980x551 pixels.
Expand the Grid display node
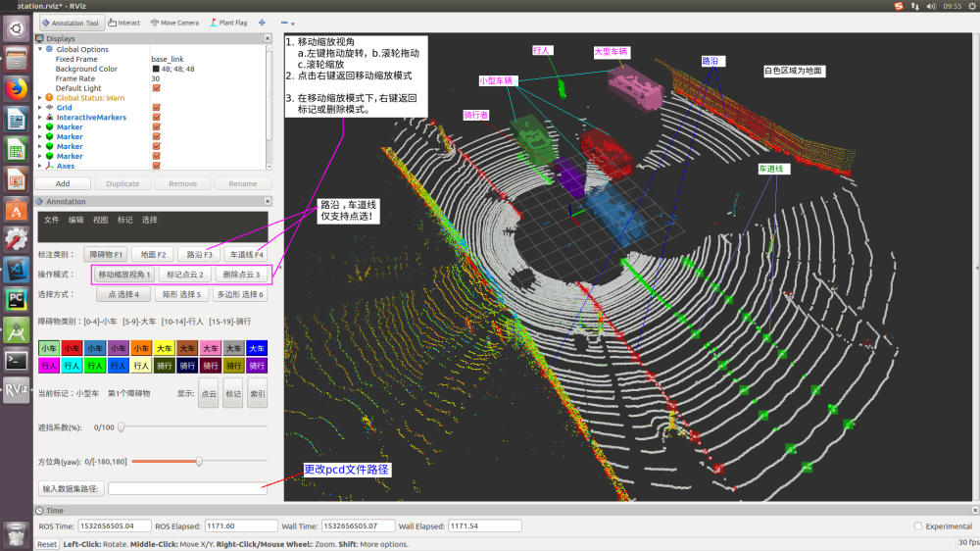(x=40, y=108)
